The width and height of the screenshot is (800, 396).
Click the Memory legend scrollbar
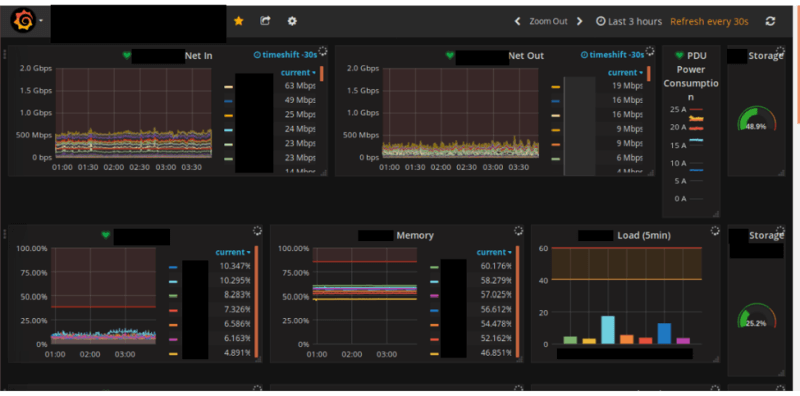pyautogui.click(x=517, y=302)
